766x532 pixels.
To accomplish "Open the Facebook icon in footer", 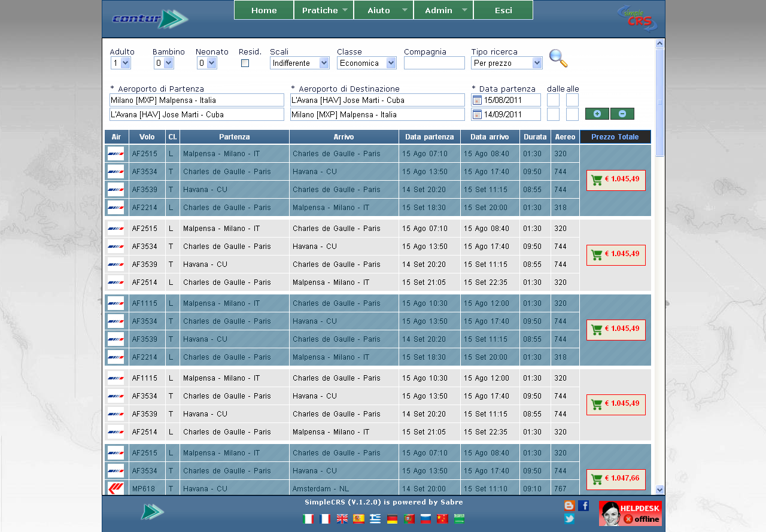I will (583, 506).
